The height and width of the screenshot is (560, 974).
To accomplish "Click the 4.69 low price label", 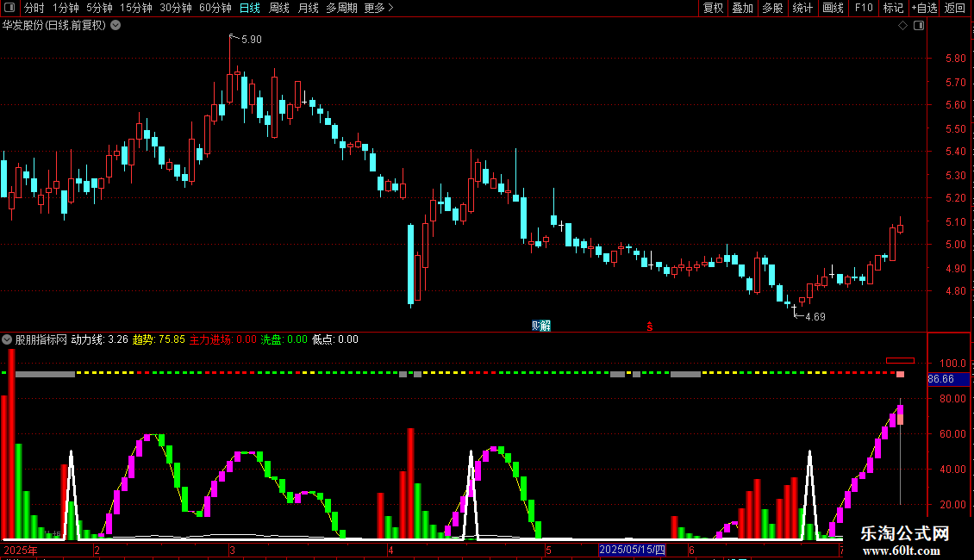I will click(x=815, y=317).
